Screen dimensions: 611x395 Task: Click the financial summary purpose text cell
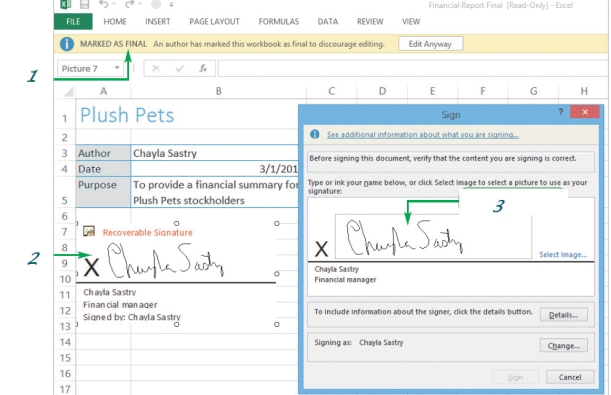click(x=215, y=192)
